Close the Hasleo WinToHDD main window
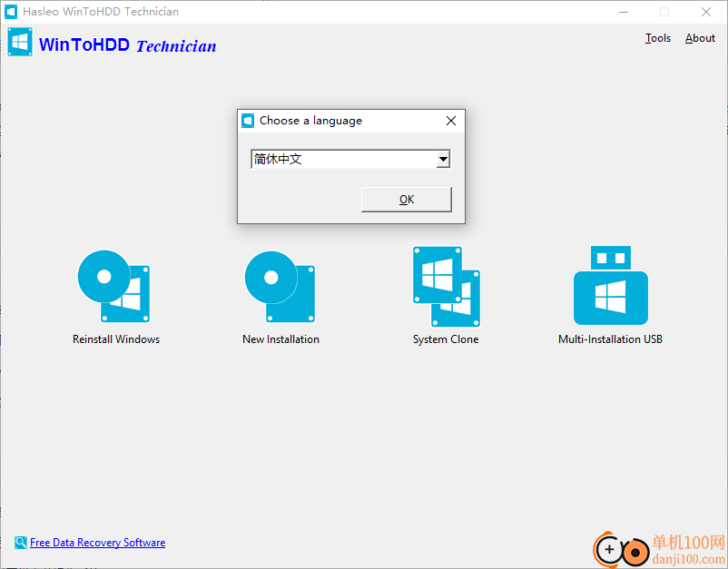728x569 pixels. 706,12
